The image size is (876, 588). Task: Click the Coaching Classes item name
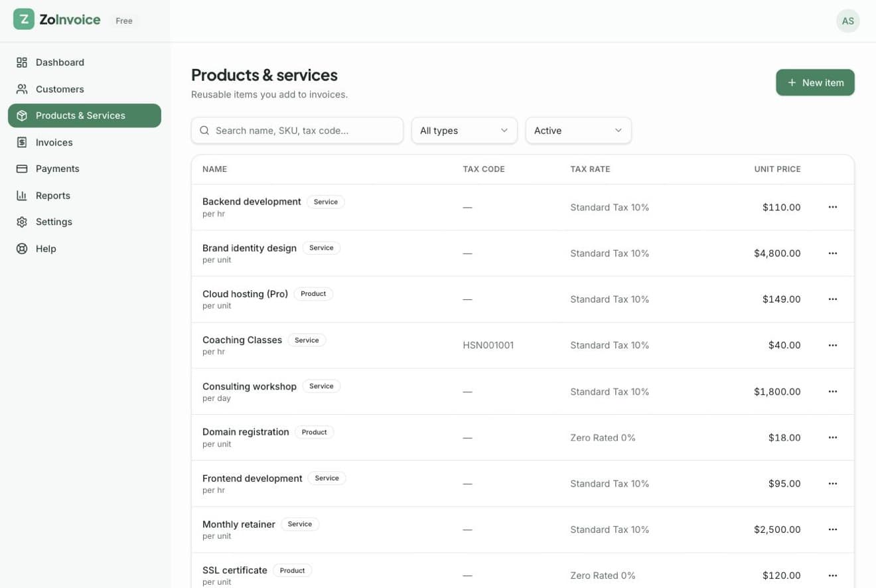242,340
